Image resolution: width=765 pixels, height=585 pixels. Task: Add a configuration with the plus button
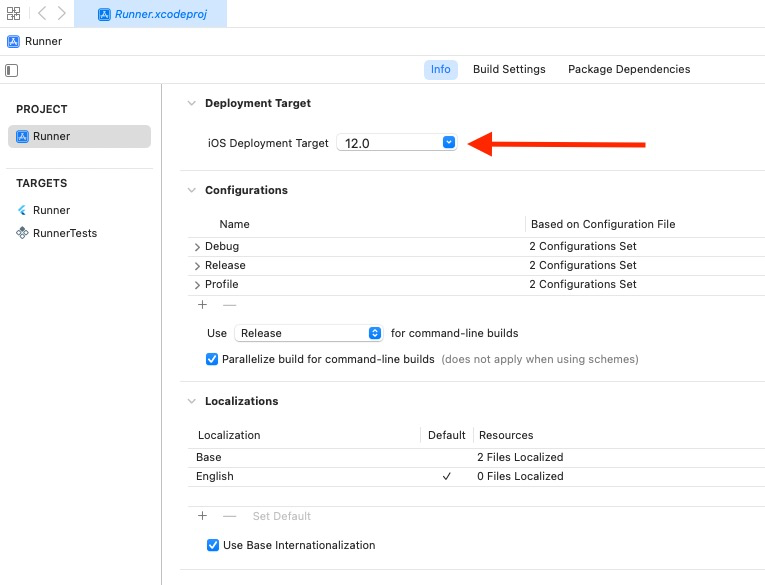pyautogui.click(x=202, y=305)
